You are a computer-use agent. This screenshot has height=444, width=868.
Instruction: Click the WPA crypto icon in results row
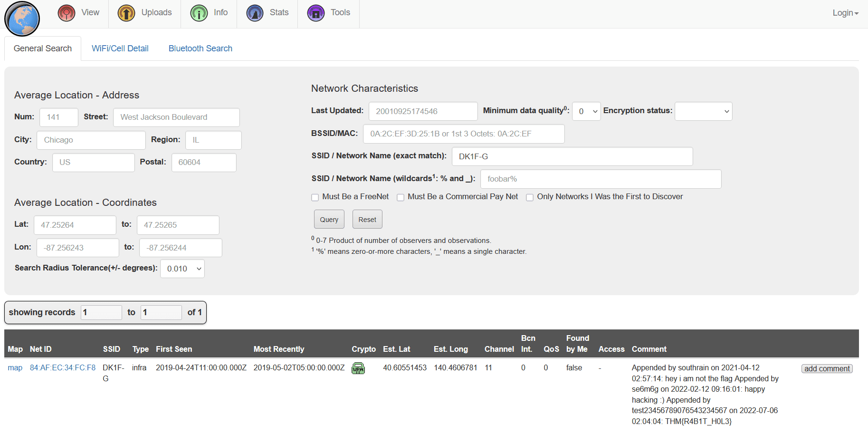tap(358, 368)
